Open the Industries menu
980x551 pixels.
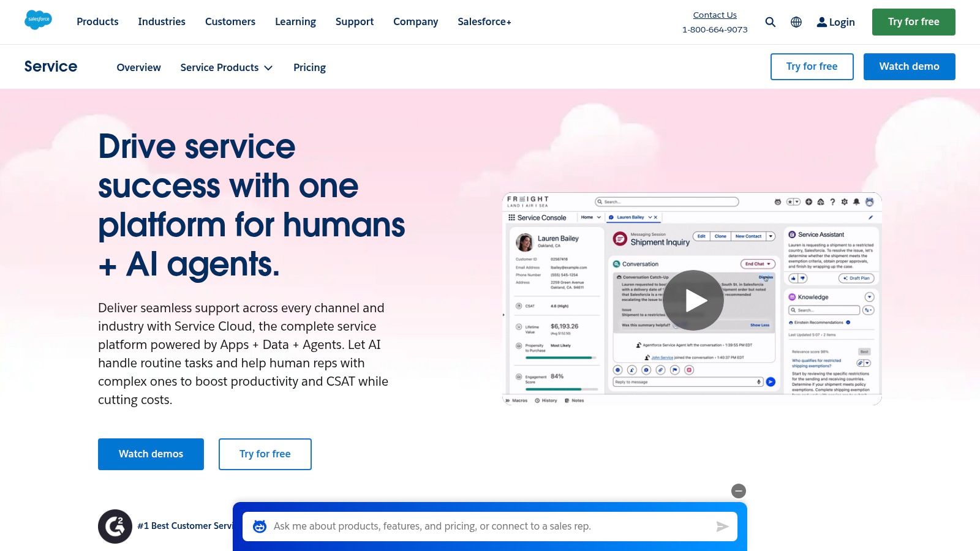pos(162,21)
